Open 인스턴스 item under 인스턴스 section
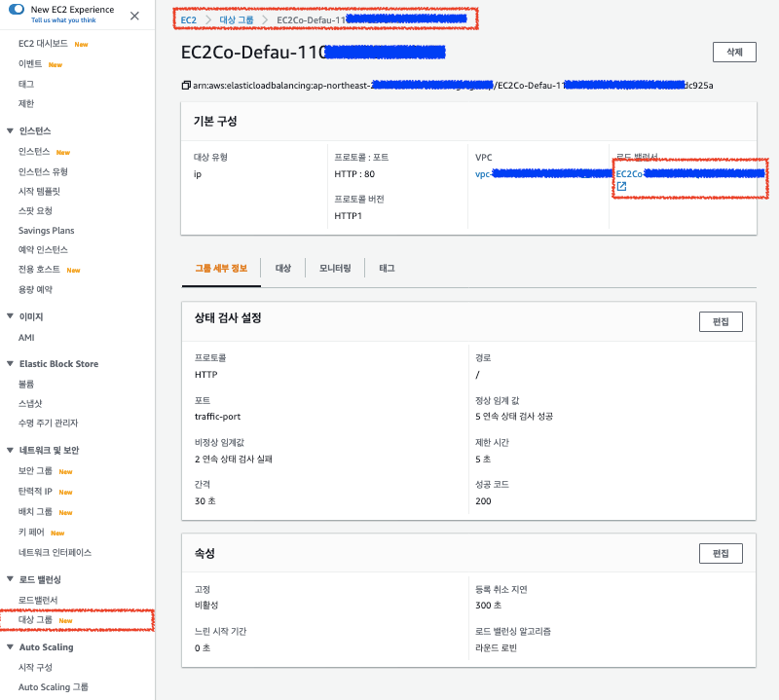Screen dimensions: 779x700 pyautogui.click(x=34, y=152)
